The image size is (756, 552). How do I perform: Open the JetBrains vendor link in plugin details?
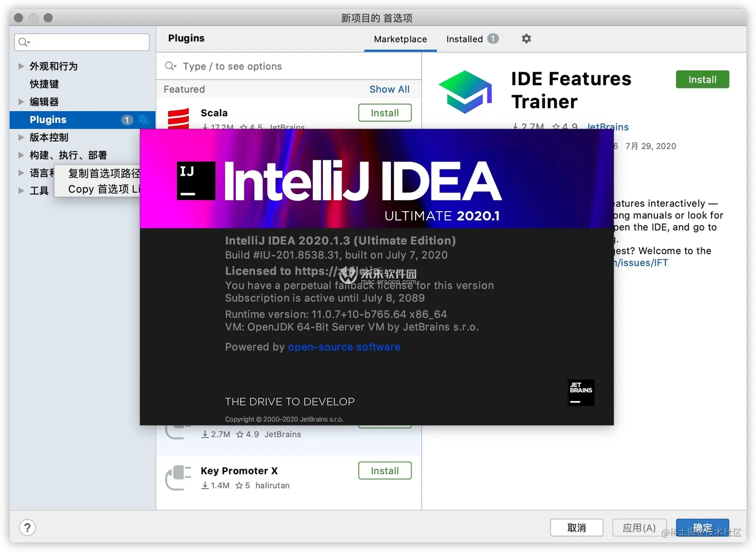[607, 127]
